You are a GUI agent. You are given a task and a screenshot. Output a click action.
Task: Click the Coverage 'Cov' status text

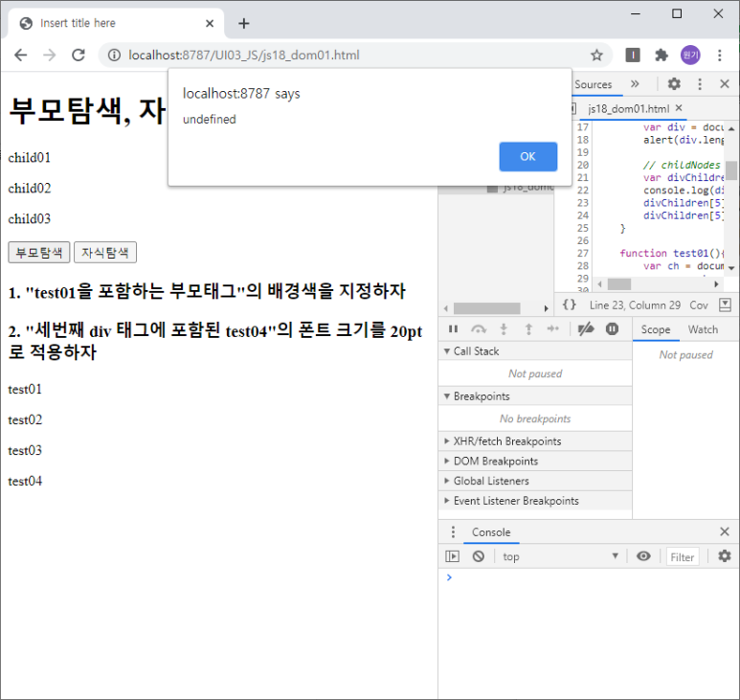tap(699, 305)
